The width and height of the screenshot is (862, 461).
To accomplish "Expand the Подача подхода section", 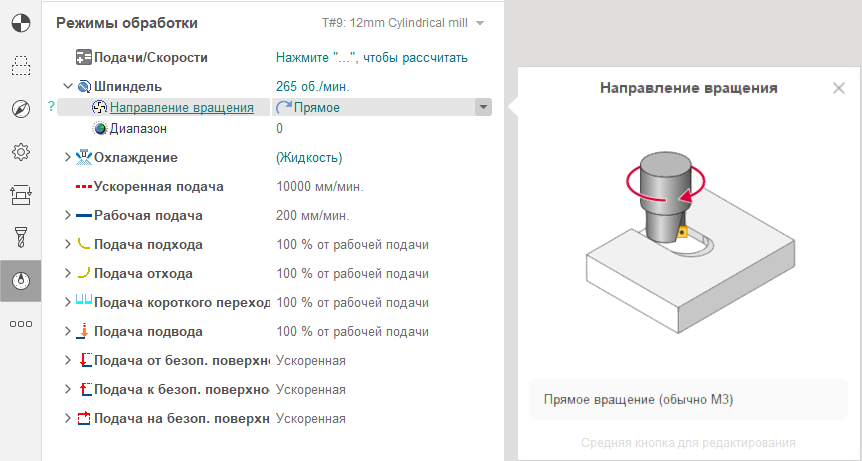I will 68,244.
